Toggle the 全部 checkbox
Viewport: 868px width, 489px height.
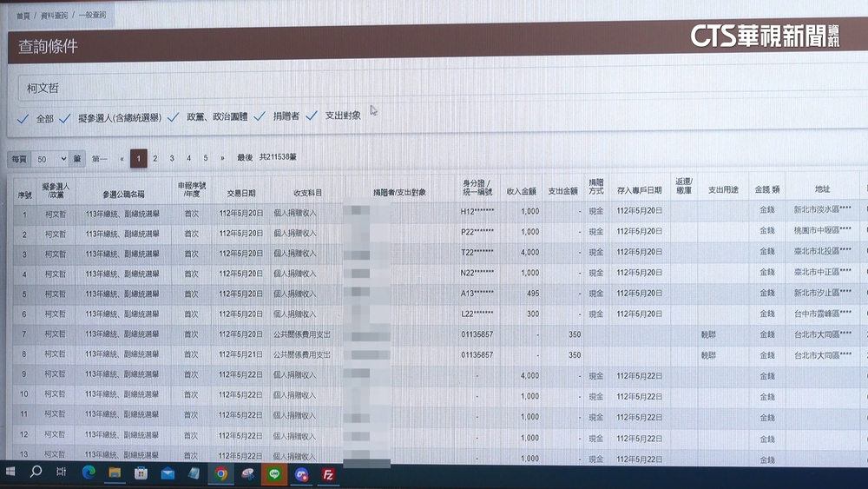tap(23, 118)
